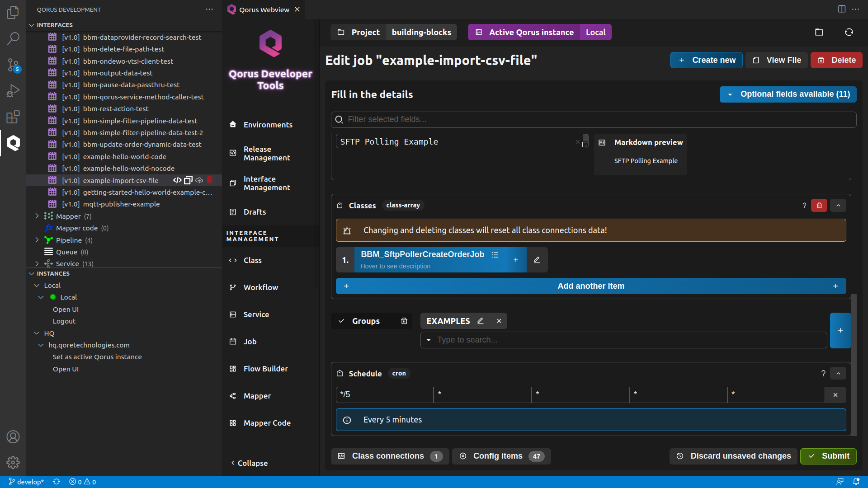Click the red delete icon on example-import-csv-file row
868x488 pixels.
(210, 180)
